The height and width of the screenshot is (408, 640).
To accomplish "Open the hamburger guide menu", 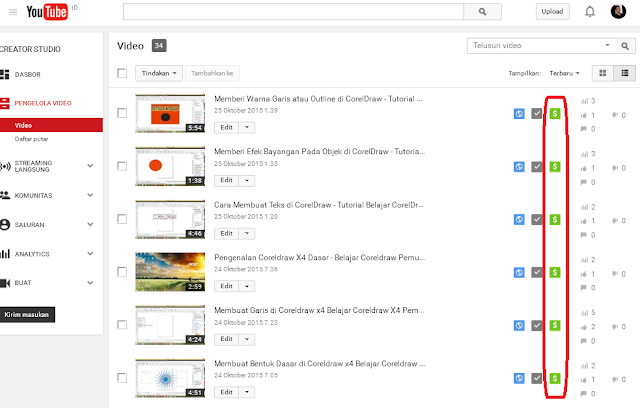I will pyautogui.click(x=13, y=12).
